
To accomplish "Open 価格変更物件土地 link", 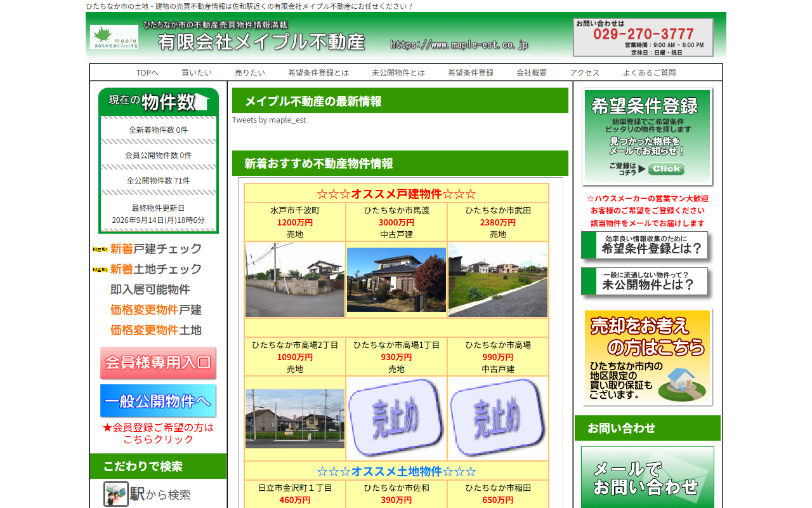I will pos(156,330).
